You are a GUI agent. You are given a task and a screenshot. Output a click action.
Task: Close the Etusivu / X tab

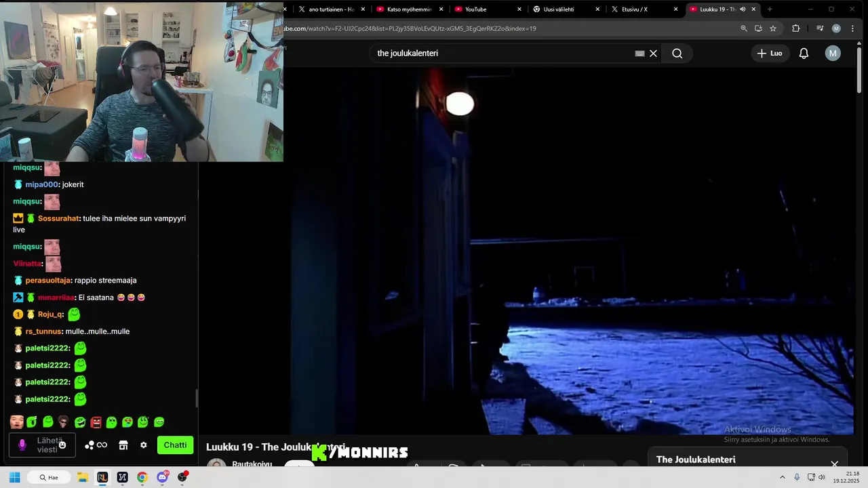coord(675,9)
